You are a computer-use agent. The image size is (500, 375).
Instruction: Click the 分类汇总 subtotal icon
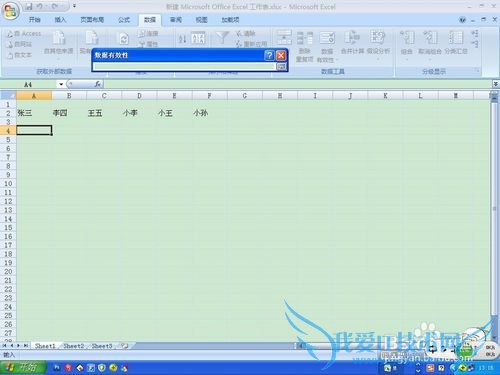[x=456, y=43]
